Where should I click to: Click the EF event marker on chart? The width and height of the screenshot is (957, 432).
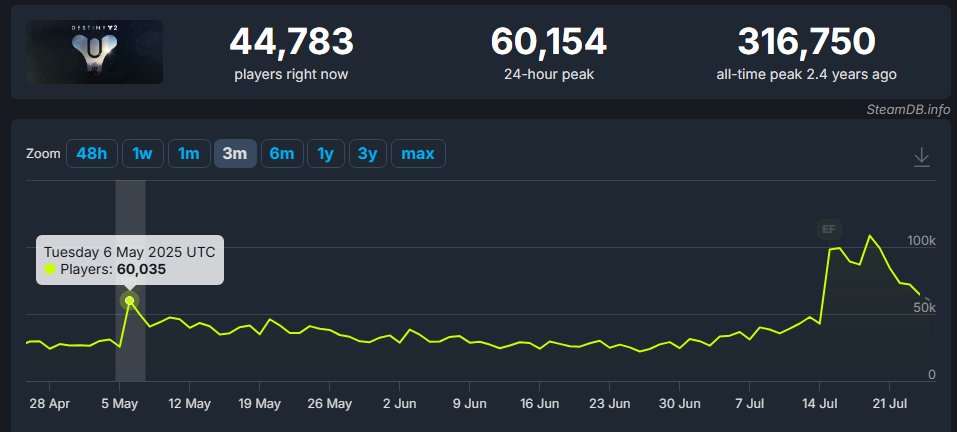coord(829,229)
